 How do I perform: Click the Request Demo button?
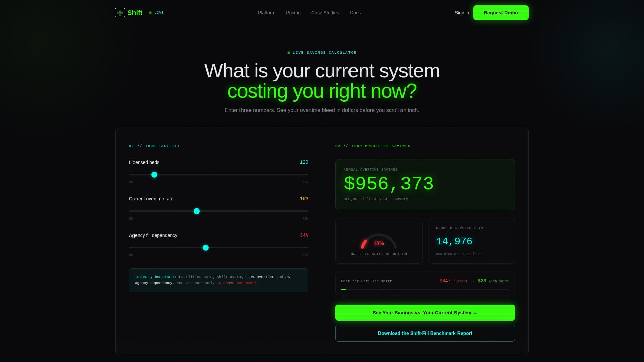coord(501,13)
